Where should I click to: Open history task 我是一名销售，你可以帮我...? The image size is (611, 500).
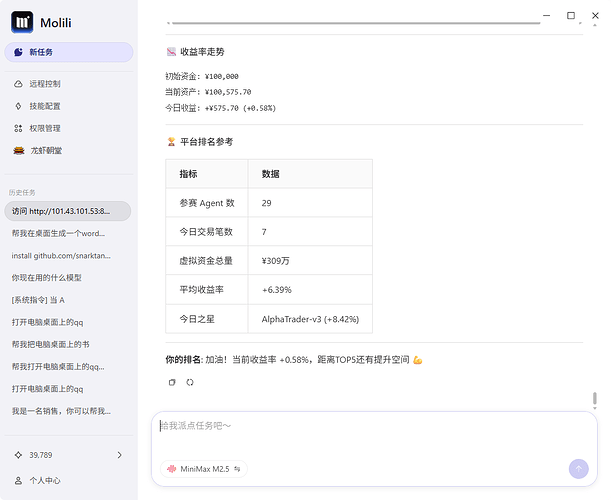click(61, 411)
